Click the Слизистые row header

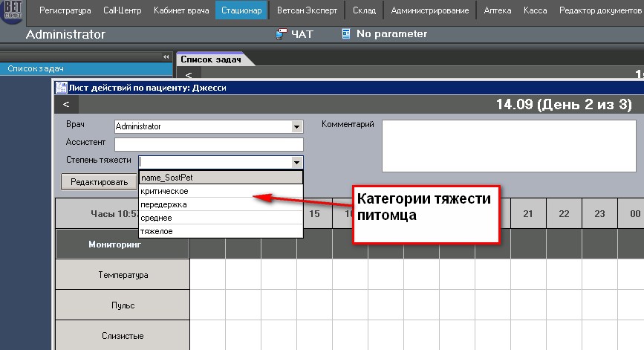tap(123, 336)
